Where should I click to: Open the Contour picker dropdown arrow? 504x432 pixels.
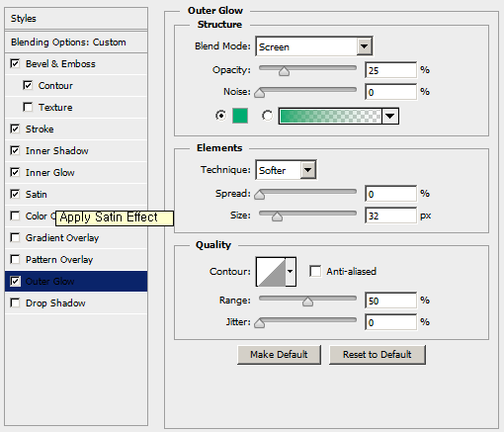coord(291,272)
